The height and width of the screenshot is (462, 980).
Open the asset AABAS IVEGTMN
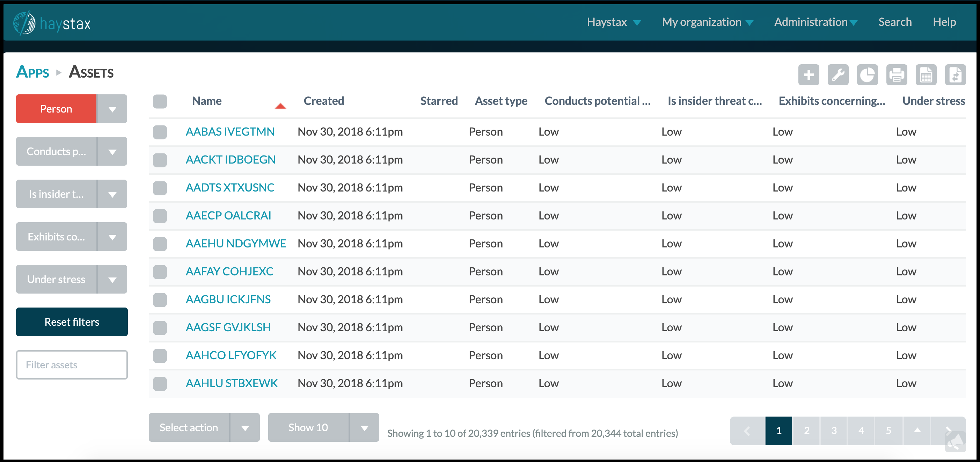(x=230, y=132)
